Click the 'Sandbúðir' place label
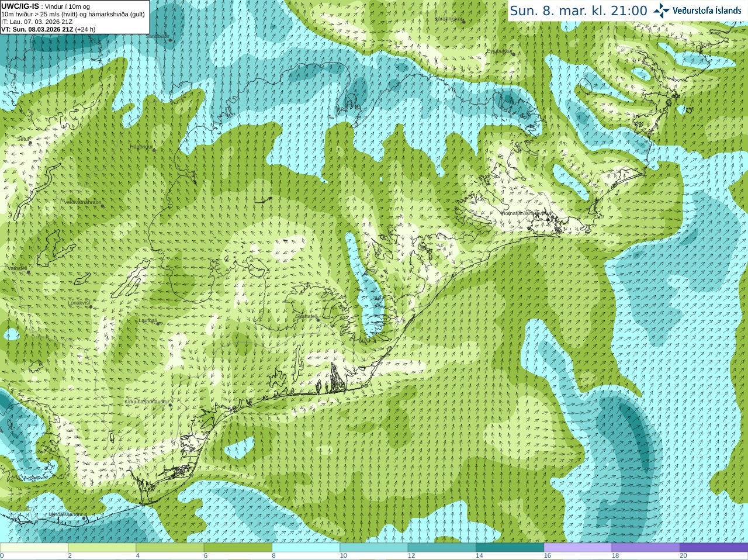 pos(157,36)
